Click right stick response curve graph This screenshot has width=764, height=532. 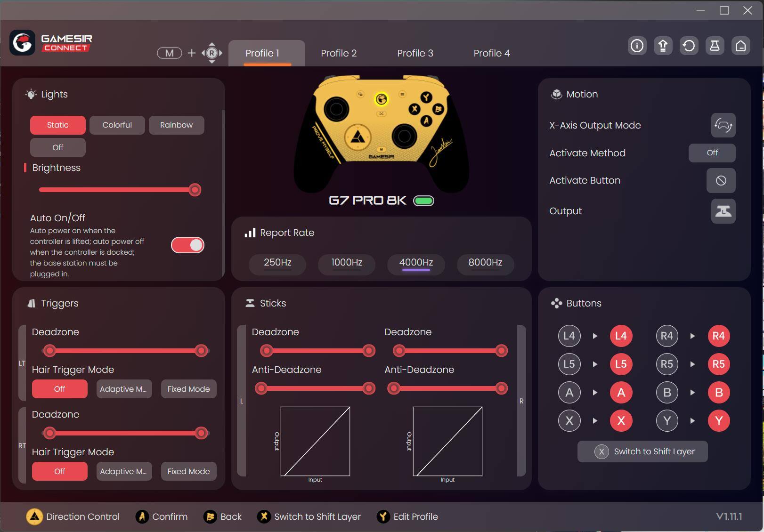447,442
